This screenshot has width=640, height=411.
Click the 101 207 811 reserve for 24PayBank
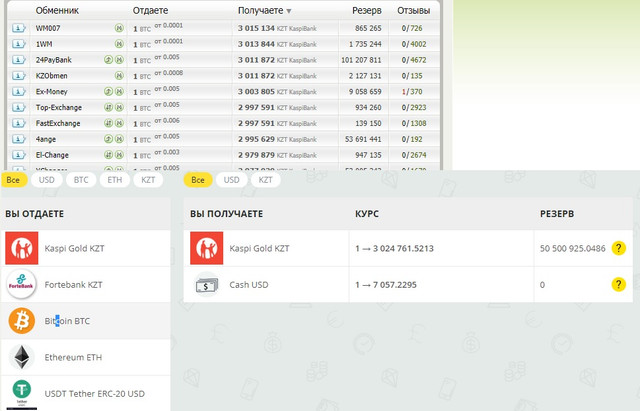(361, 60)
